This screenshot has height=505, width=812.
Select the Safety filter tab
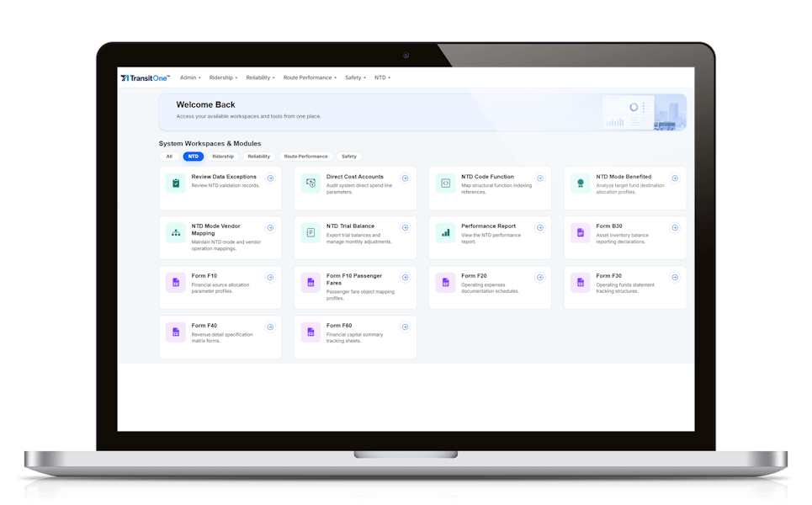pyautogui.click(x=349, y=157)
